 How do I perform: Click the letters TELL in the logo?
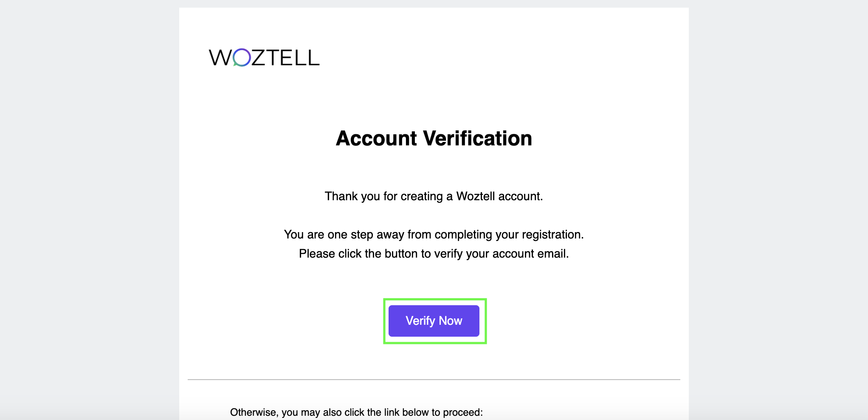(293, 58)
